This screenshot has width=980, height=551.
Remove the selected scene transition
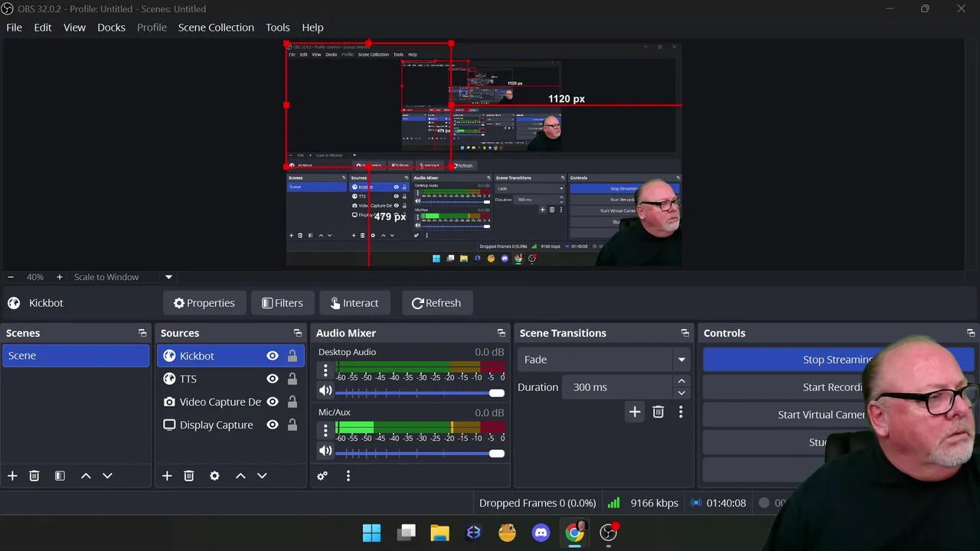point(658,412)
